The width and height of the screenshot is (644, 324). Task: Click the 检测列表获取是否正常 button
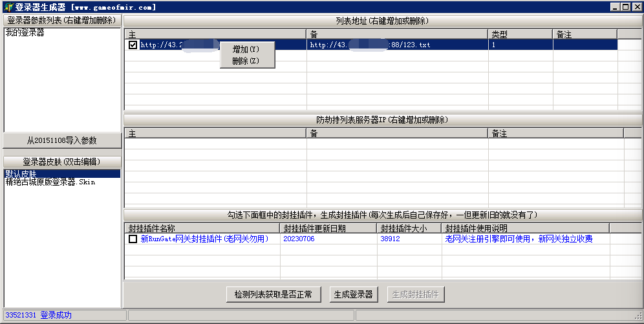click(274, 294)
